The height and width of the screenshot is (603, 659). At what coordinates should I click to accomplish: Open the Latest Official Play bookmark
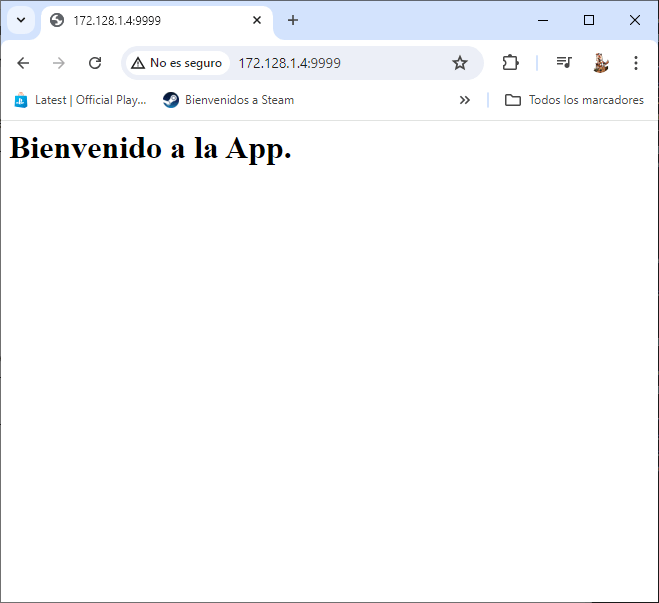pyautogui.click(x=80, y=100)
